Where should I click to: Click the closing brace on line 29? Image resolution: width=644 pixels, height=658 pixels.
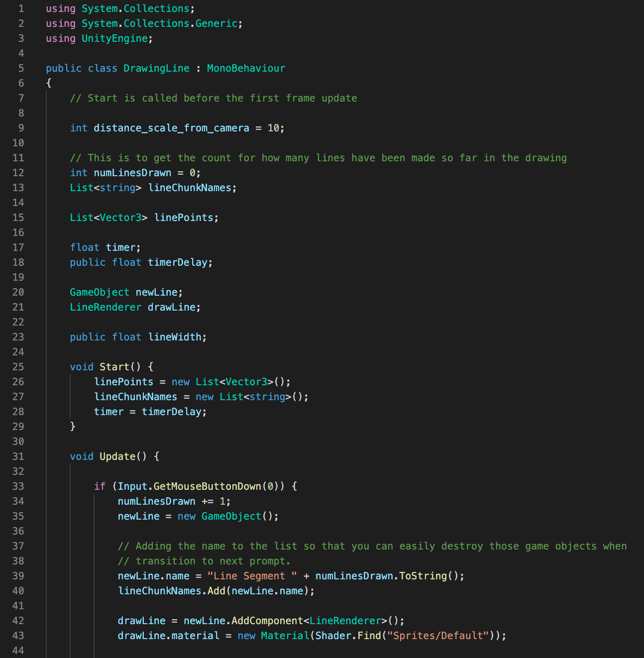pyautogui.click(x=73, y=427)
